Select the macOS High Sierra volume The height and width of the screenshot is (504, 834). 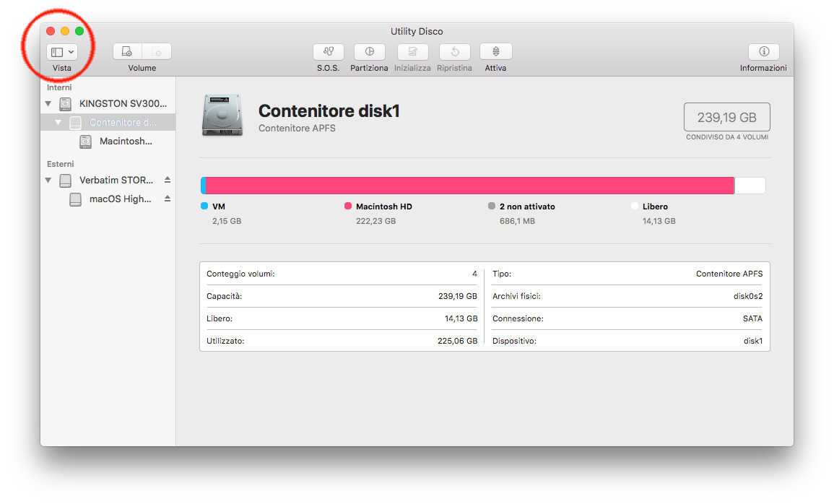coord(108,199)
